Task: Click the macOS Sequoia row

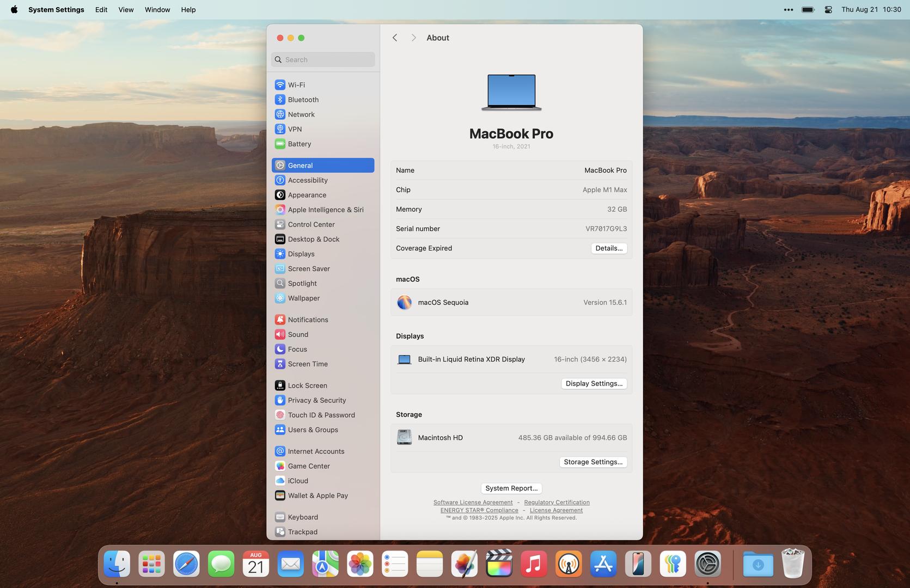Action: pos(511,302)
